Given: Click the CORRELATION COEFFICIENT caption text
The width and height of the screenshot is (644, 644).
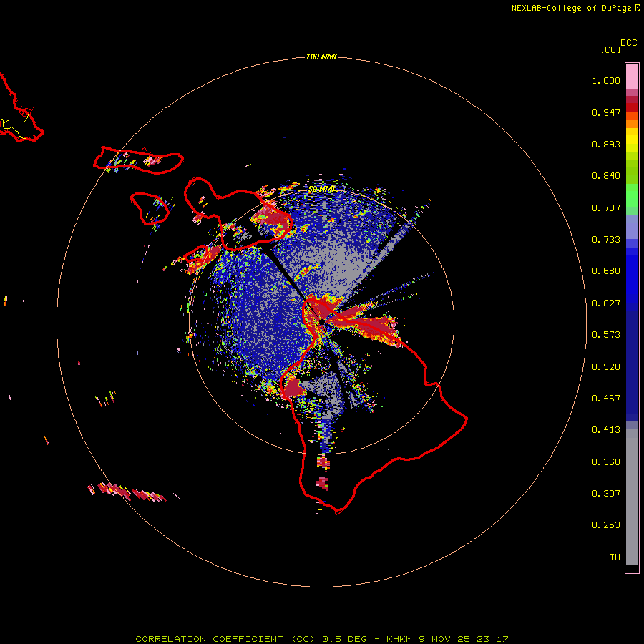Looking at the screenshot, I should [x=210, y=639].
